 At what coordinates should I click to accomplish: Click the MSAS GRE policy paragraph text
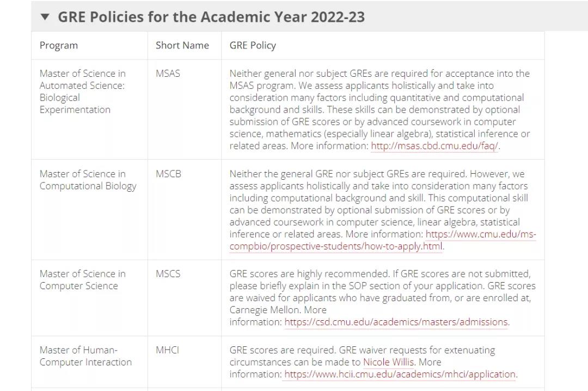coord(380,109)
